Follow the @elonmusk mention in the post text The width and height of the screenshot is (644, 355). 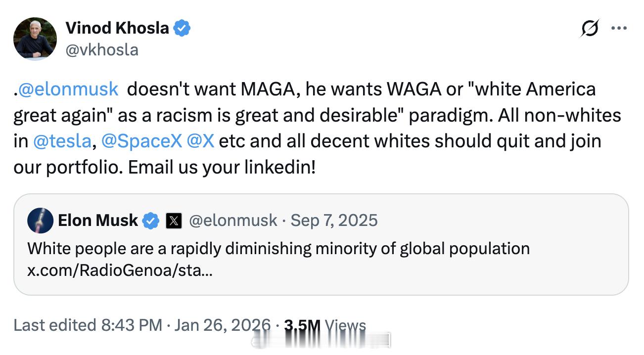[x=69, y=89]
